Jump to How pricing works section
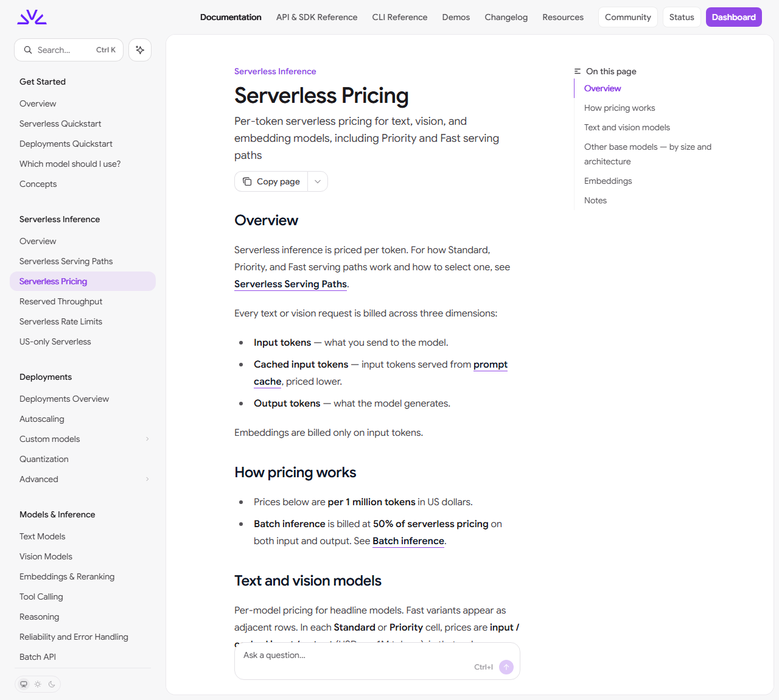 tap(620, 108)
